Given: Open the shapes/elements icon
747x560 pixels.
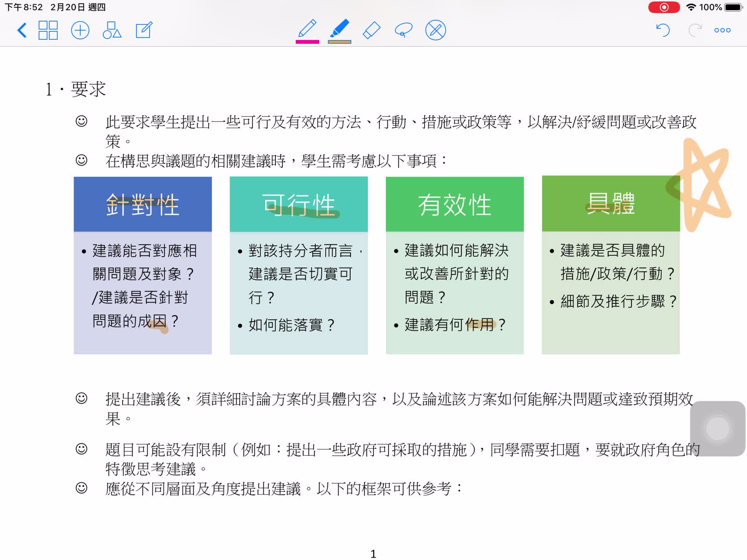Looking at the screenshot, I should click(112, 30).
